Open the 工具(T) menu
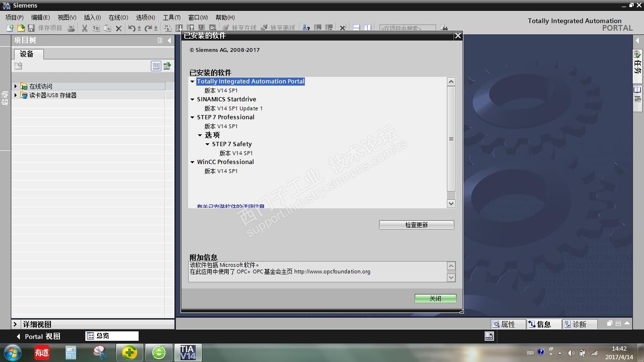The image size is (644, 362). [x=172, y=17]
